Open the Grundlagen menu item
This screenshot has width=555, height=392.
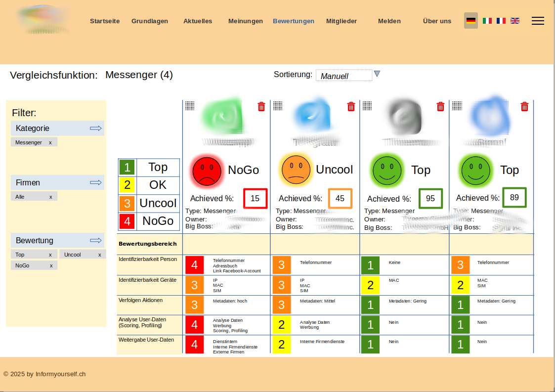[x=149, y=21]
